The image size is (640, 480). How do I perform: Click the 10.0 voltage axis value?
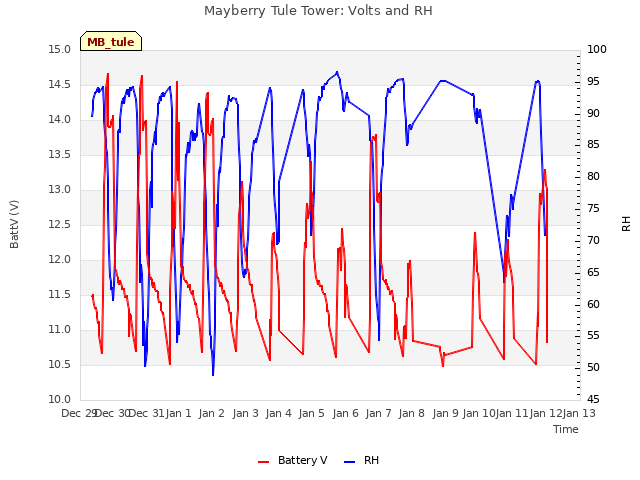coord(59,400)
